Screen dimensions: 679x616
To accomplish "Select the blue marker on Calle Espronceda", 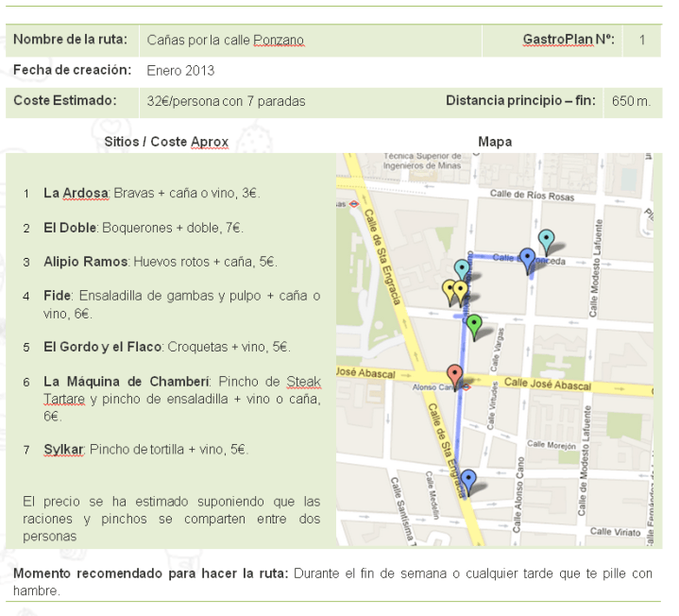I will coord(528,259).
